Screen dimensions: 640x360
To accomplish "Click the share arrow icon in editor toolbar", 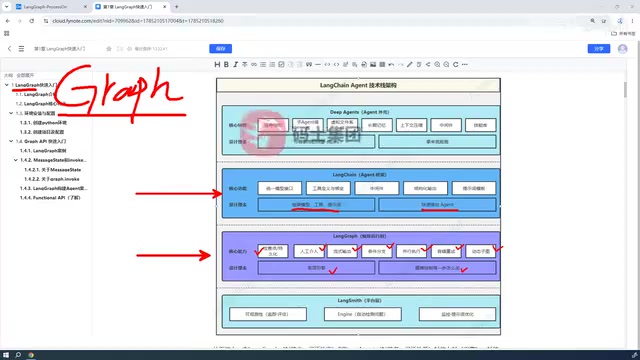I will [428, 64].
